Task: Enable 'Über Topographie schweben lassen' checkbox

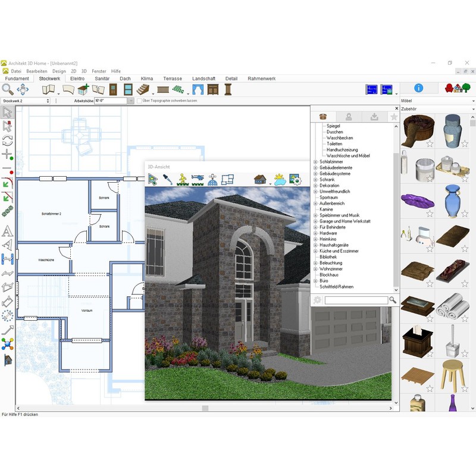Action: tap(139, 101)
